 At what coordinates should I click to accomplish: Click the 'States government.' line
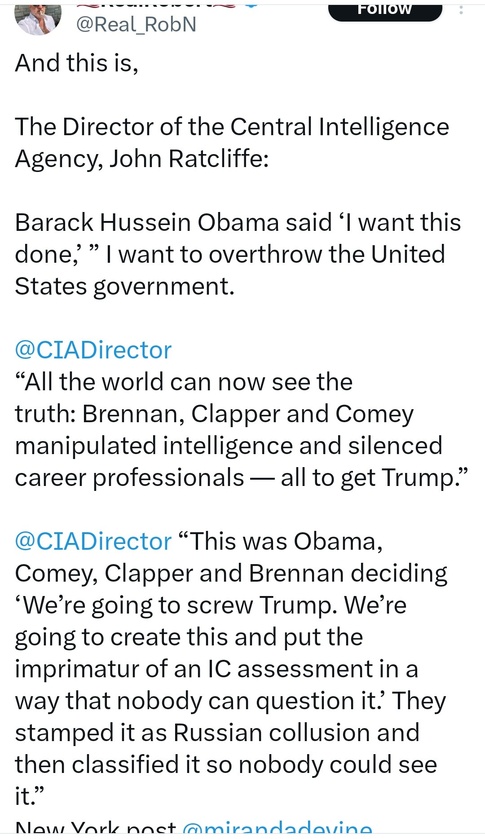pos(125,287)
